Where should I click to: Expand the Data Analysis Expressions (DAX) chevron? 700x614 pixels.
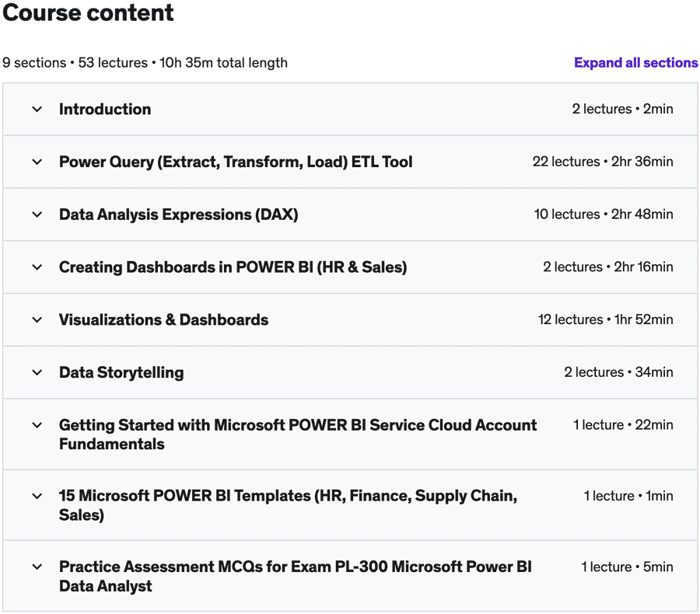pyautogui.click(x=37, y=215)
